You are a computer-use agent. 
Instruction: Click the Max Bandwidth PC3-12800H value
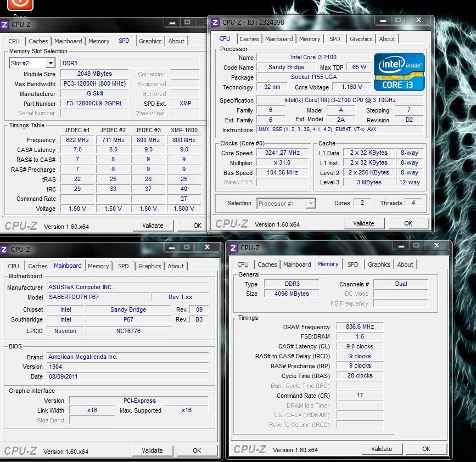click(x=94, y=83)
